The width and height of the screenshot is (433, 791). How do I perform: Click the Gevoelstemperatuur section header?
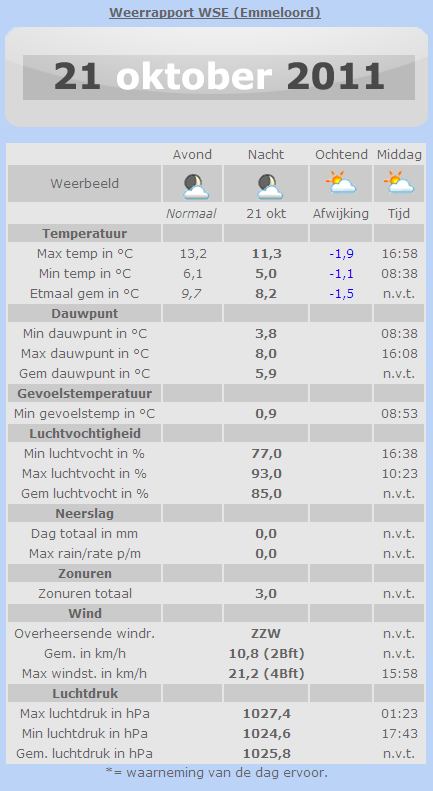click(x=84, y=393)
